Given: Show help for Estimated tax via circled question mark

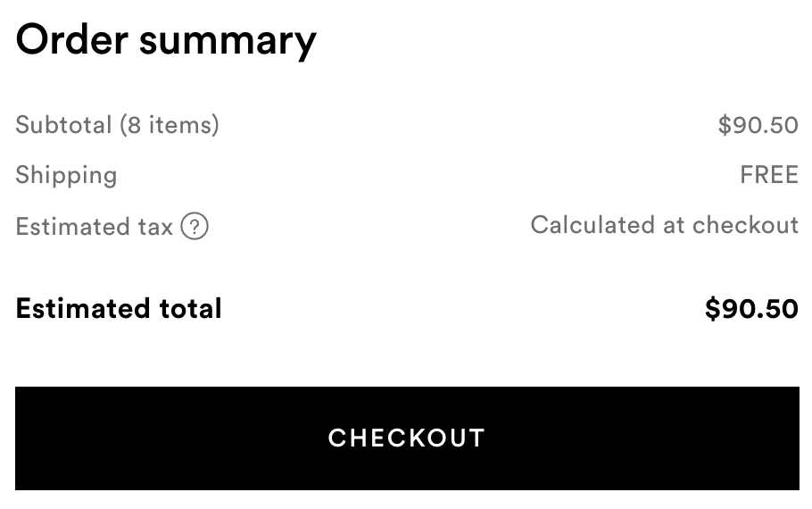Looking at the screenshot, I should coord(195,226).
